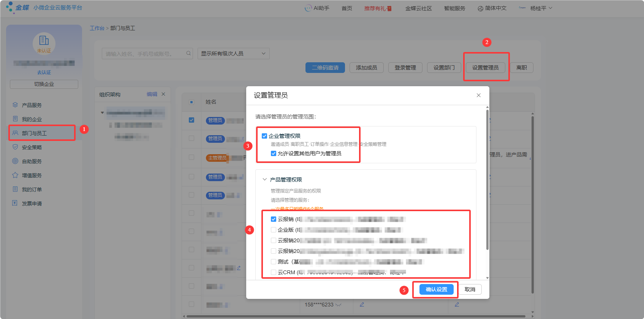Click the table vertical scrollbar
This screenshot has width=644, height=319.
pos(533,205)
